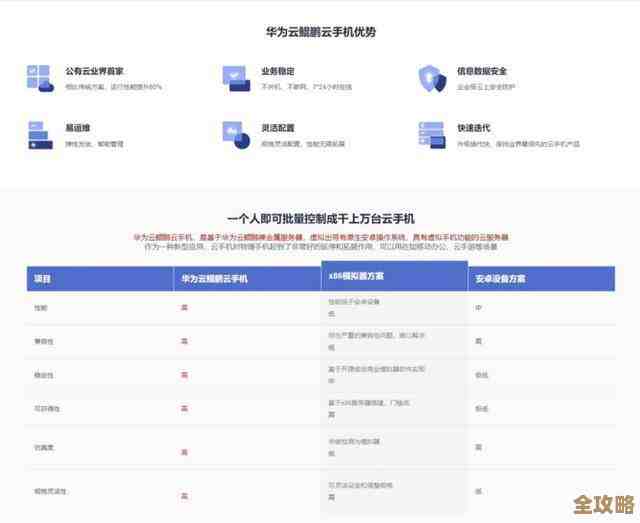640x523 pixels.
Task: Click the 中 value in the 性能 row
Action: 478,307
